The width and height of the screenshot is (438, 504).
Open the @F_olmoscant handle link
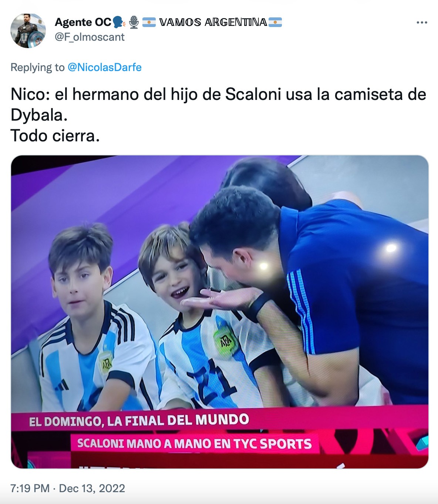pos(90,37)
